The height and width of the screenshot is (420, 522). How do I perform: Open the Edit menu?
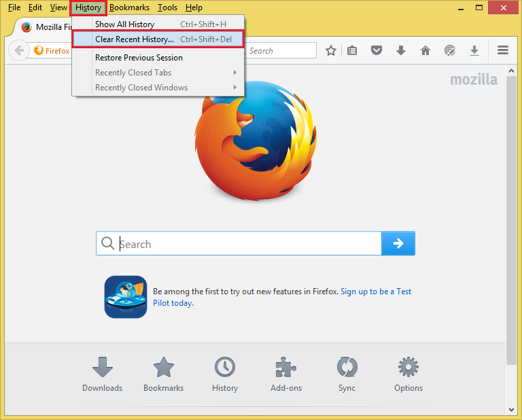pyautogui.click(x=35, y=7)
